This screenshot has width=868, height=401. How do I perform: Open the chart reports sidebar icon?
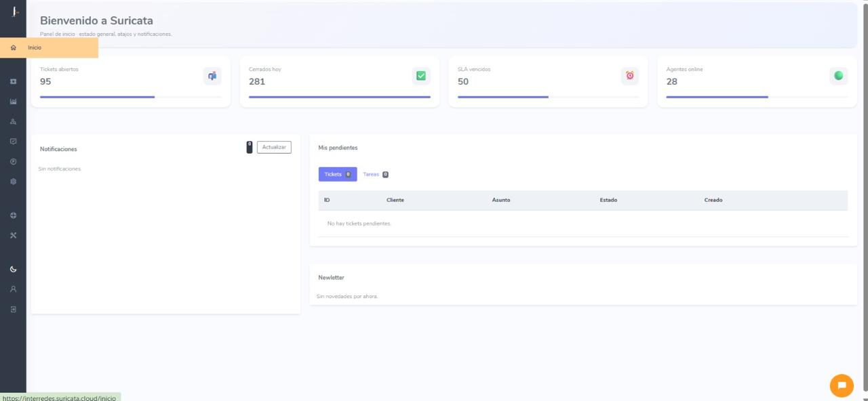point(13,102)
